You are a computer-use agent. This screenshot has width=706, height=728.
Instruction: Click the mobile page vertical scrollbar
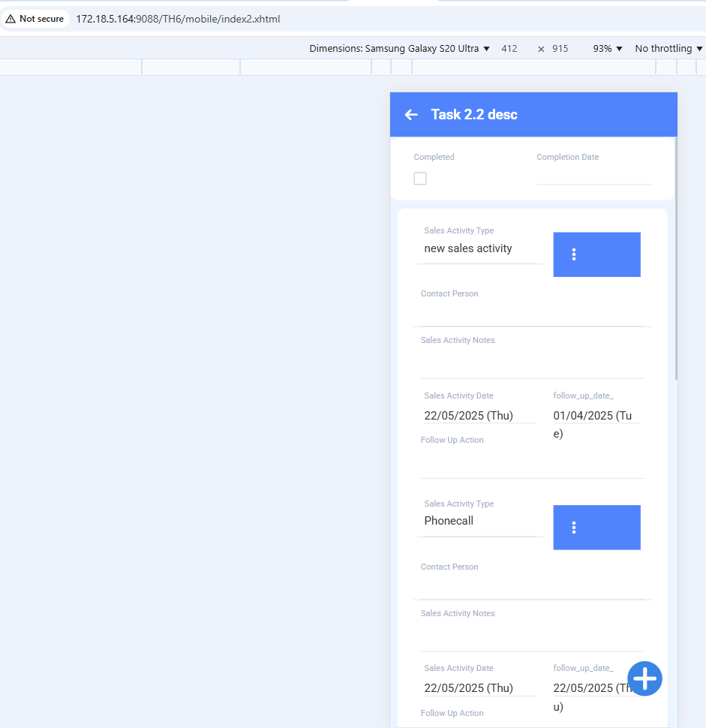[x=676, y=258]
